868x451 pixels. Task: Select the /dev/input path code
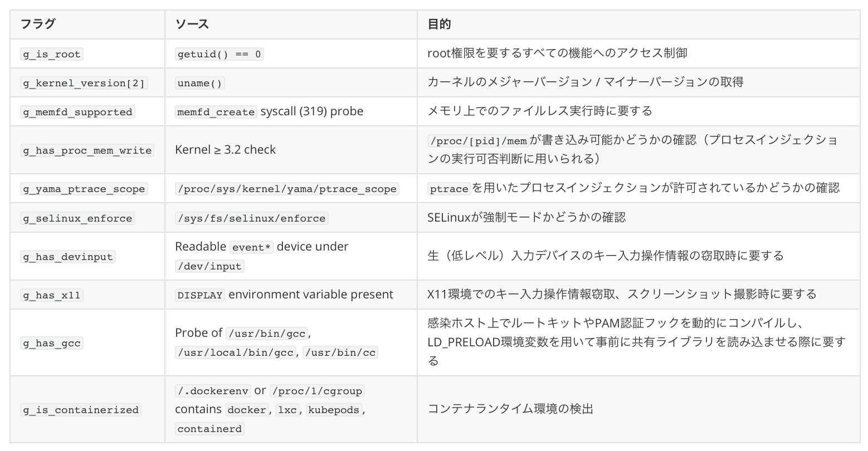coord(209,266)
